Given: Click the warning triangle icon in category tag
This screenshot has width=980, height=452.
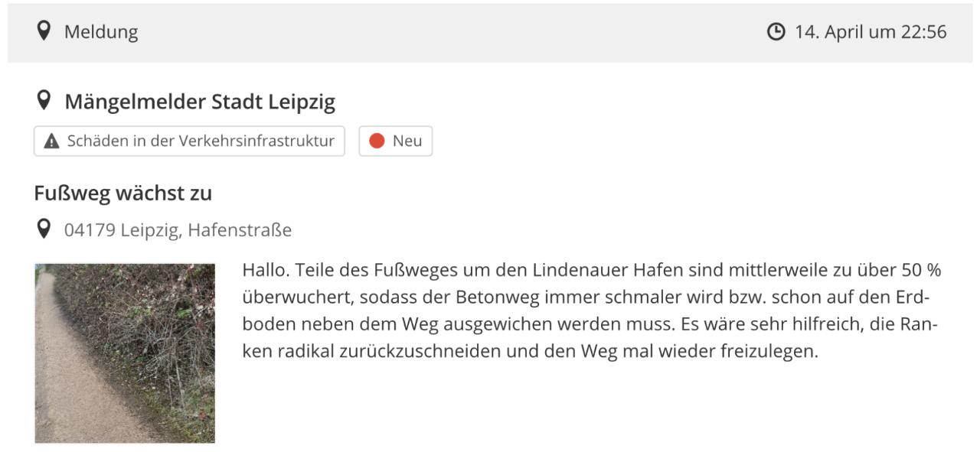Looking at the screenshot, I should point(51,141).
